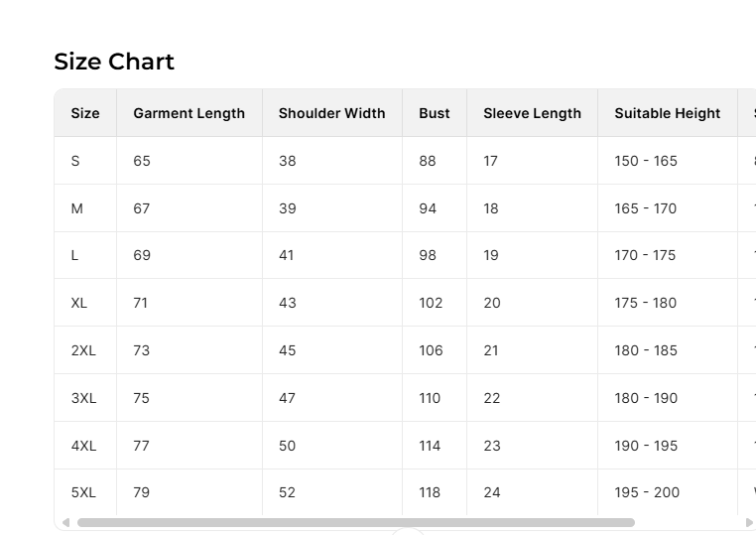Select Bust value 102 in XL row
The image size is (756, 535).
click(431, 303)
